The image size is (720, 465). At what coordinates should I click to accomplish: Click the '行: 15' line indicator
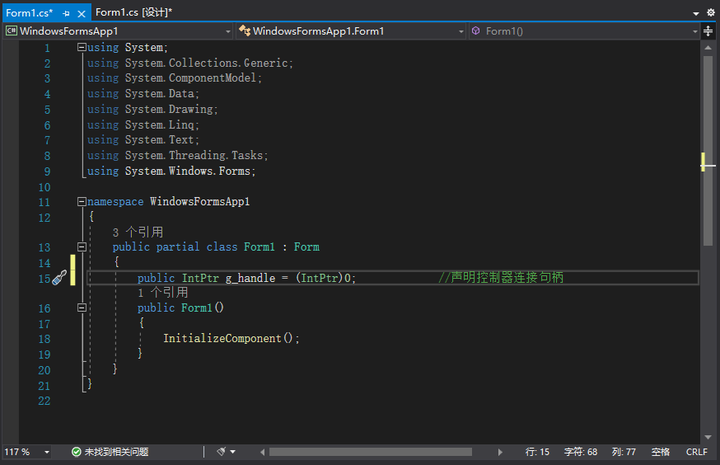[x=537, y=452]
